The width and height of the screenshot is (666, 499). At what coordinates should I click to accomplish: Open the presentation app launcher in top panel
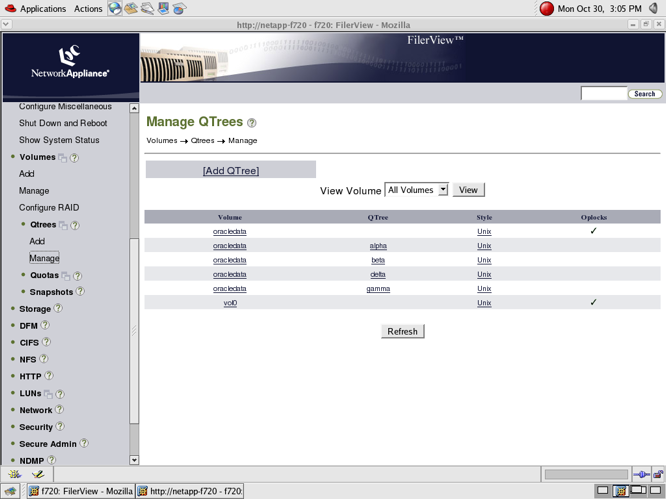click(163, 8)
